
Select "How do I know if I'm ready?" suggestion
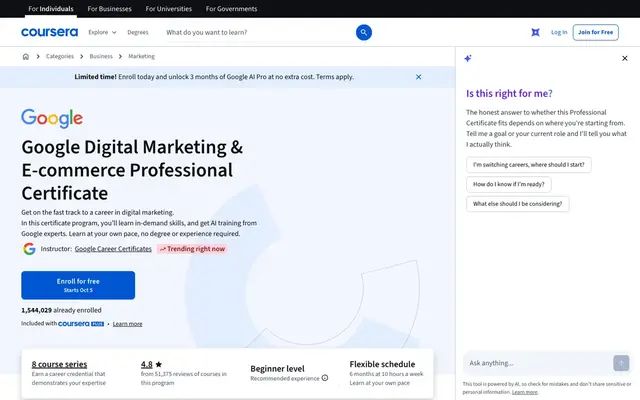[509, 184]
